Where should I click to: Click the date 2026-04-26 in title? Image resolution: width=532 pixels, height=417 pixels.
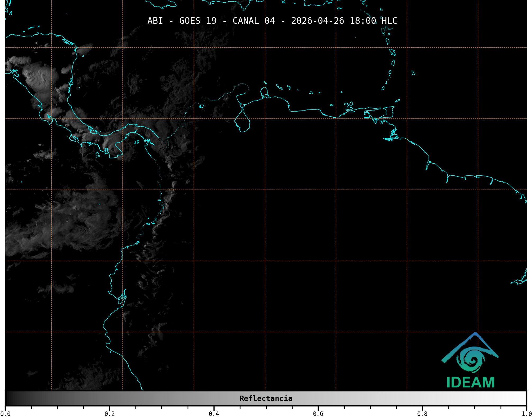[x=317, y=21]
